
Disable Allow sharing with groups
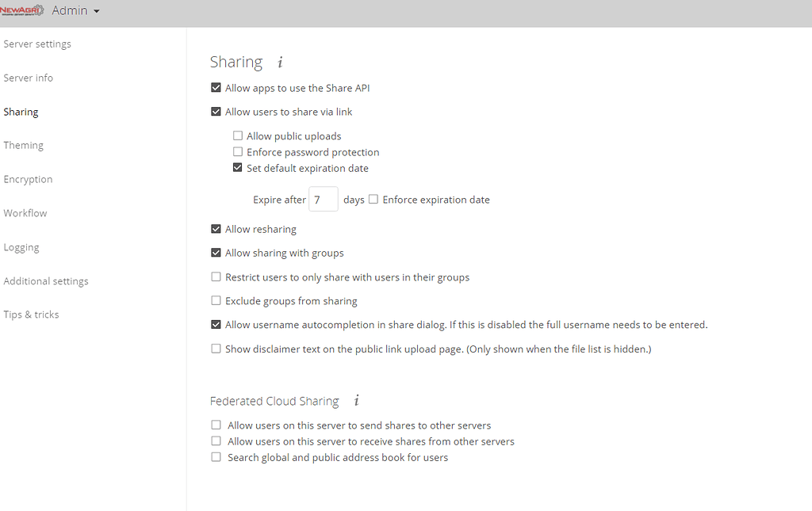(x=216, y=252)
